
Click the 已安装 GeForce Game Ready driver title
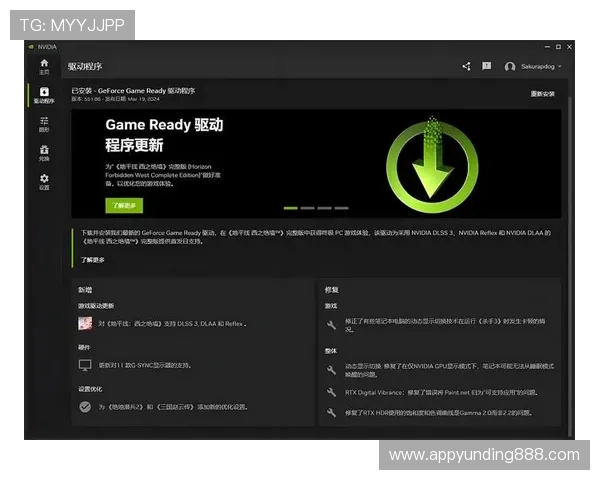click(x=133, y=91)
